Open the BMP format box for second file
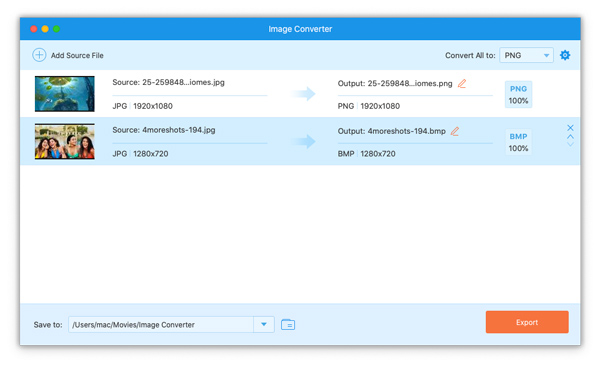This screenshot has width=600, height=367. (x=518, y=142)
